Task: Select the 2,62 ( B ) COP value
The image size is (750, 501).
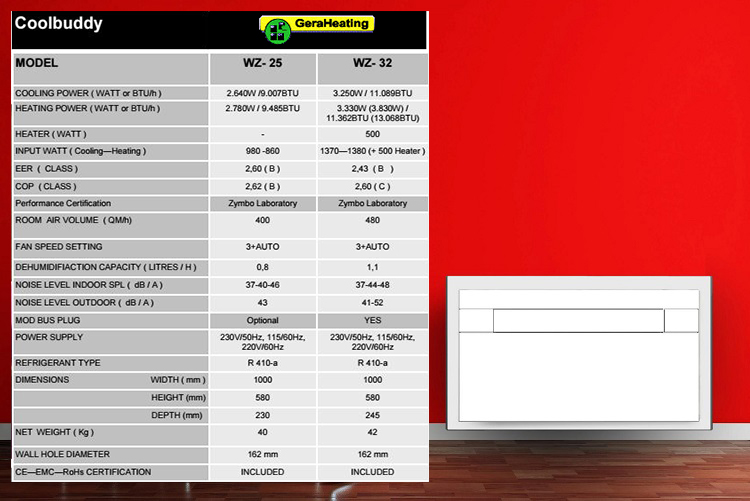Action: click(x=263, y=186)
